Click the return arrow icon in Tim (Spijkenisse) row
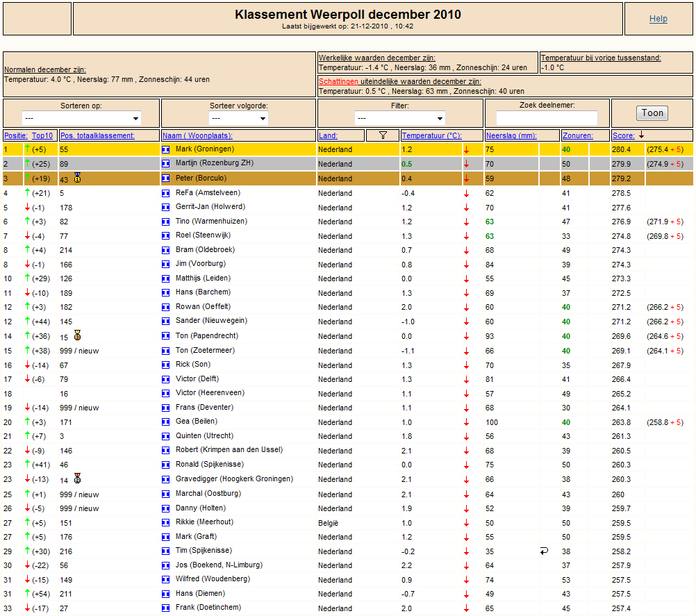This screenshot has height=616, width=696. 545,551
